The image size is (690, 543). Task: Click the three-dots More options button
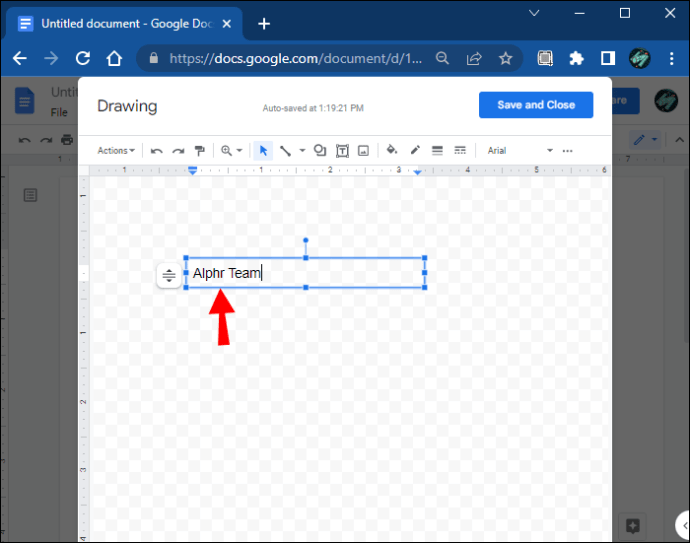click(x=568, y=151)
